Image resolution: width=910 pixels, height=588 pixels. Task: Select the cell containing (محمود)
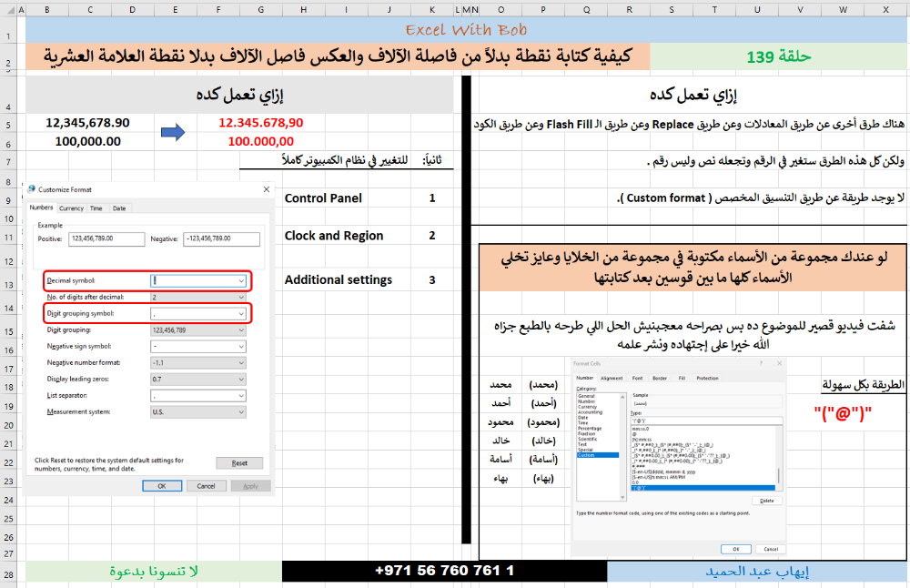tap(543, 422)
